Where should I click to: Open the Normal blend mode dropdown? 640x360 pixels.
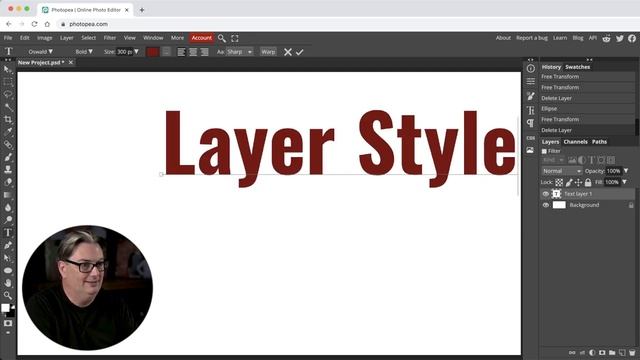(562, 171)
